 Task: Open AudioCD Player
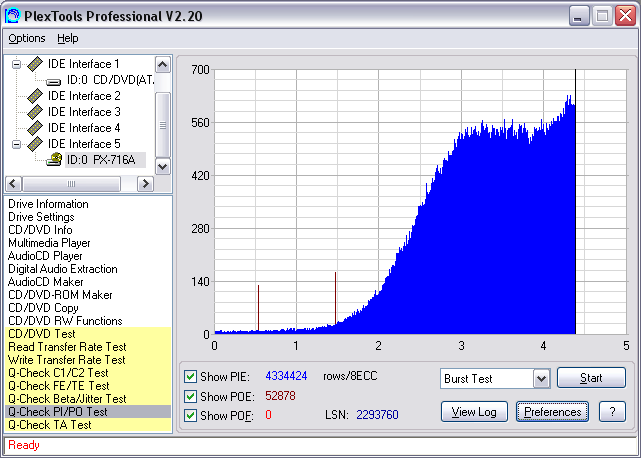(45, 256)
